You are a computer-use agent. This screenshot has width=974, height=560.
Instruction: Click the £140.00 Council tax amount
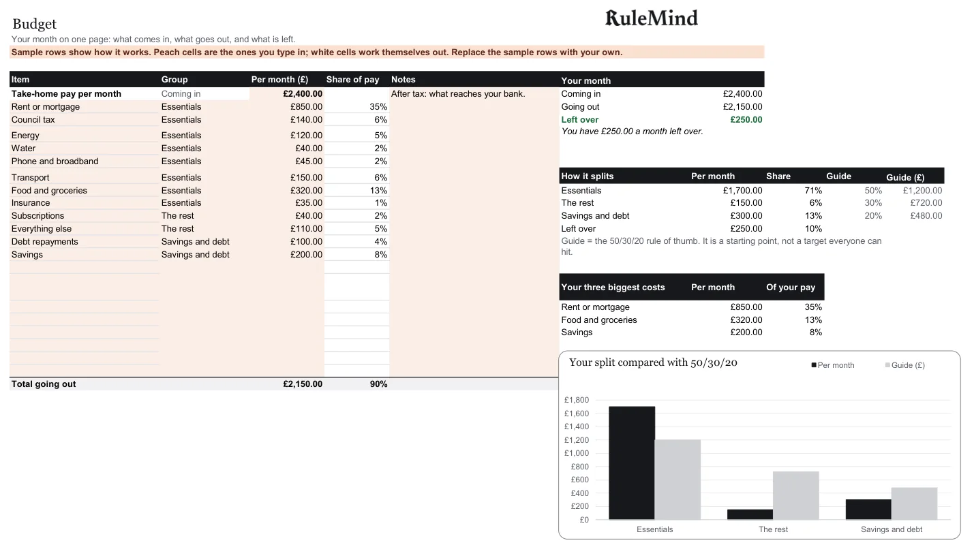pyautogui.click(x=306, y=120)
